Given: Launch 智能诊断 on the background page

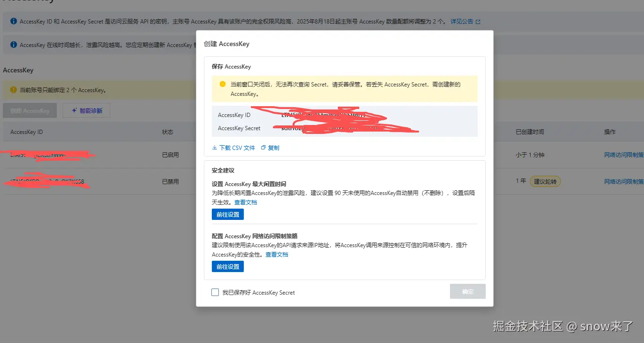Looking at the screenshot, I should (x=86, y=111).
